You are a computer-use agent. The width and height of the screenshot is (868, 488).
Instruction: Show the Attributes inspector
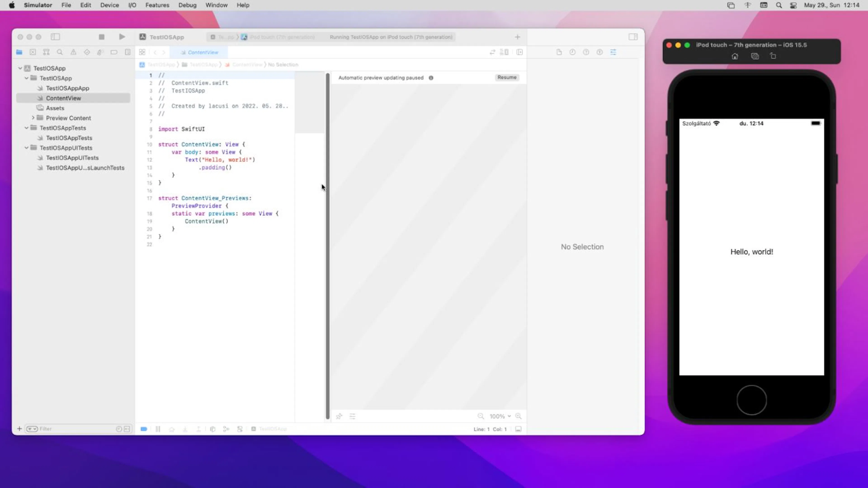pos(613,52)
